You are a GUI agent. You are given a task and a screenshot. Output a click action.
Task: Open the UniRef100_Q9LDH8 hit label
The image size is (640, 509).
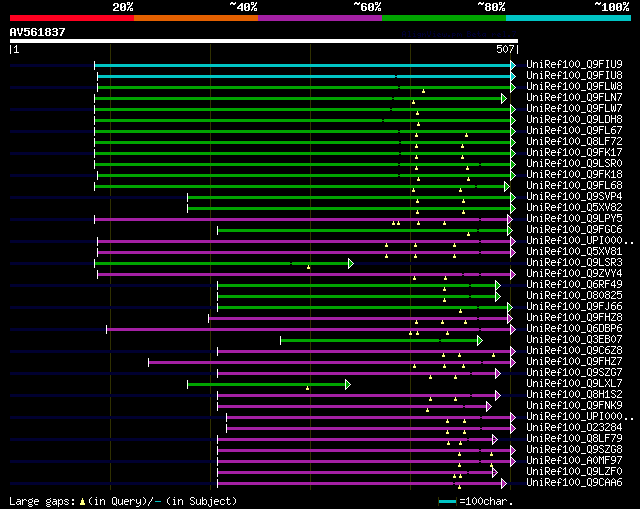click(574, 120)
